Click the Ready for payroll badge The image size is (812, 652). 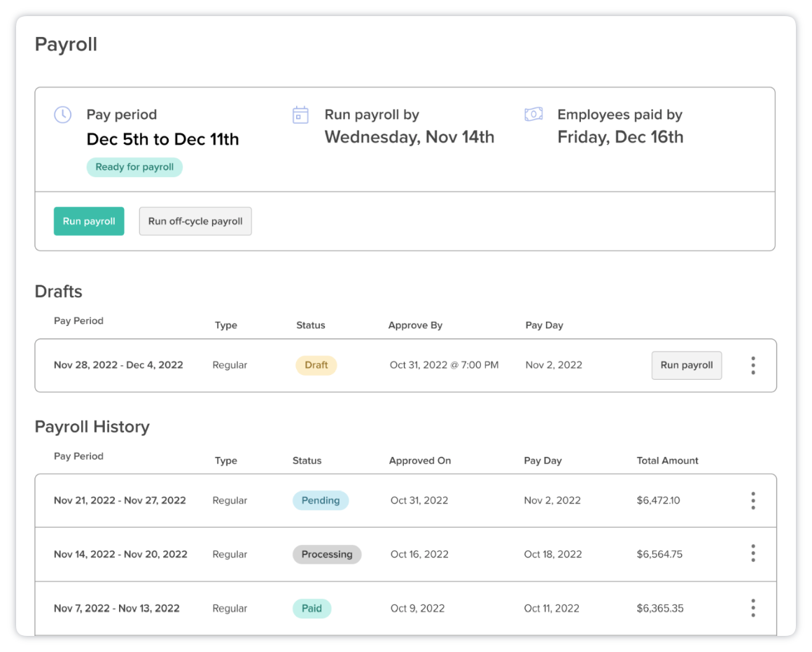134,167
